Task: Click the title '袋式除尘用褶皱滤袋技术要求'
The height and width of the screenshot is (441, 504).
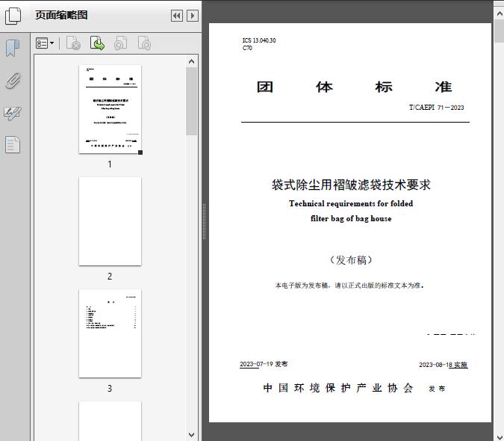Action: pos(351,185)
